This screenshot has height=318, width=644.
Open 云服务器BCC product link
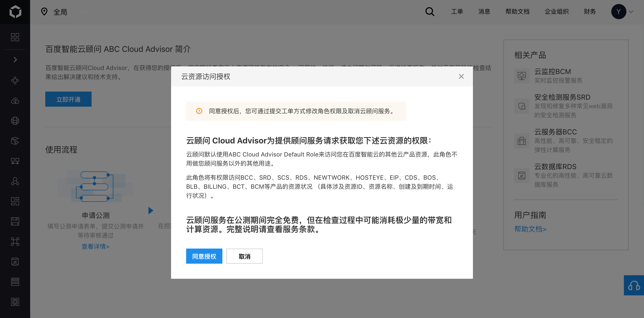(x=555, y=132)
